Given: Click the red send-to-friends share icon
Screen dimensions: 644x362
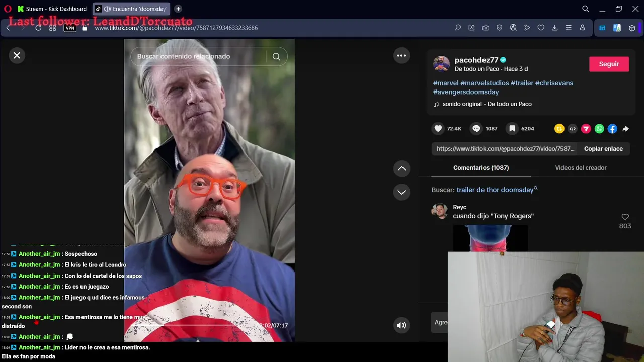Looking at the screenshot, I should (586, 129).
